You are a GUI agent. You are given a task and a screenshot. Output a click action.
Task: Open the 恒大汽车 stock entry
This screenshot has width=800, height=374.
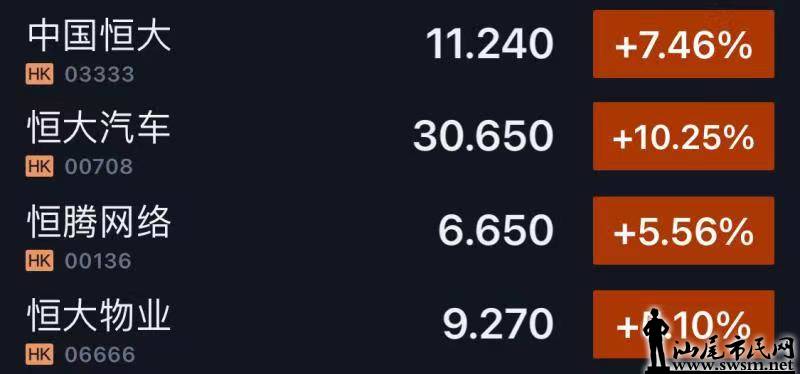pyautogui.click(x=400, y=139)
